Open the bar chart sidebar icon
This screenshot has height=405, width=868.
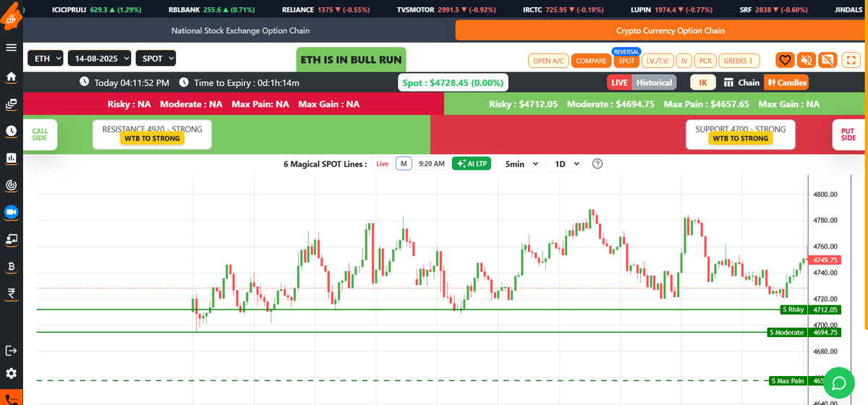click(x=11, y=158)
